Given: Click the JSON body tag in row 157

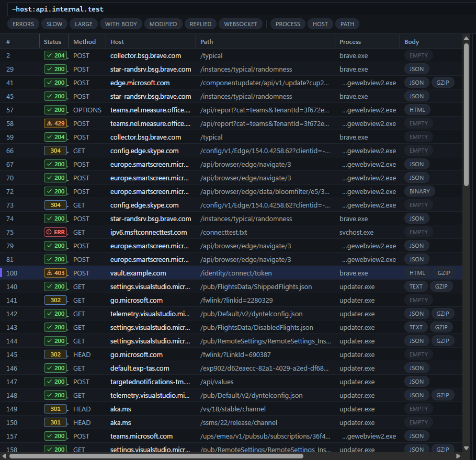Looking at the screenshot, I should coord(416,436).
